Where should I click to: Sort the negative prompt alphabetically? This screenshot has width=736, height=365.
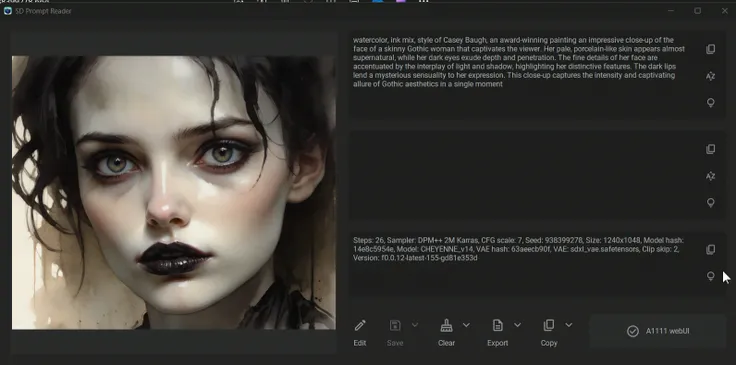(711, 176)
